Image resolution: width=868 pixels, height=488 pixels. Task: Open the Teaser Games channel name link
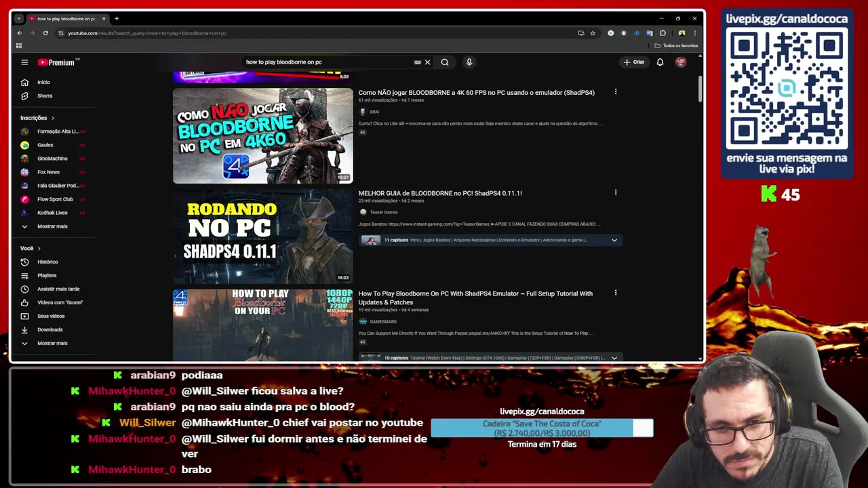tap(384, 212)
